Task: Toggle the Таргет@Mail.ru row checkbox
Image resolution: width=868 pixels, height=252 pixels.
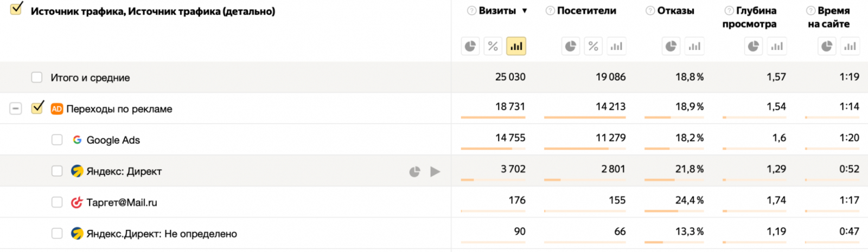Action: coord(57,202)
